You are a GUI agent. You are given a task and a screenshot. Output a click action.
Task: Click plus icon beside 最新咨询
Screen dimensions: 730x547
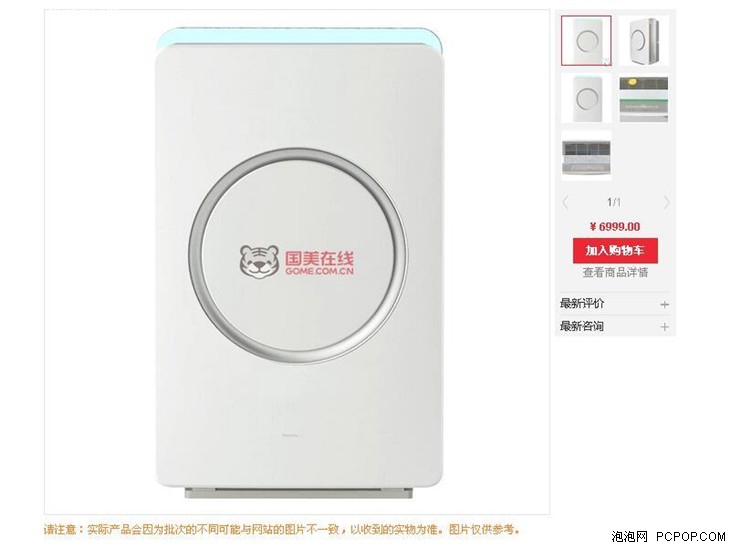pos(664,327)
